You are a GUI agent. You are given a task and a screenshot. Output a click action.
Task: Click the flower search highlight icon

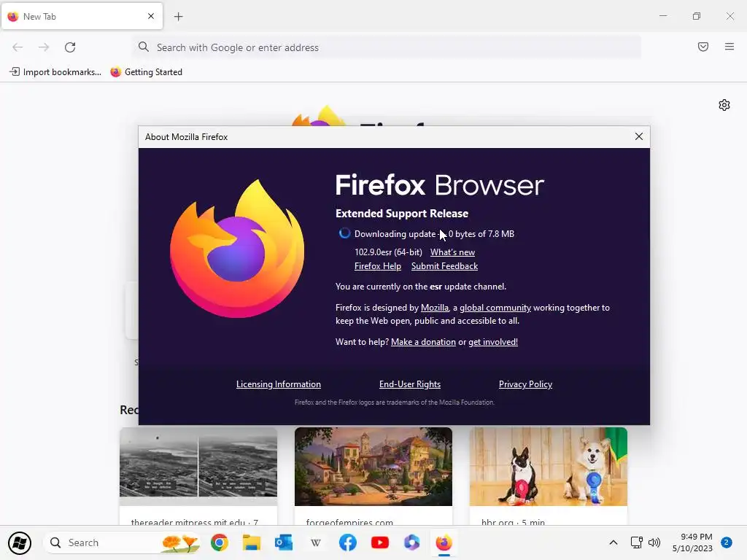[180, 542]
